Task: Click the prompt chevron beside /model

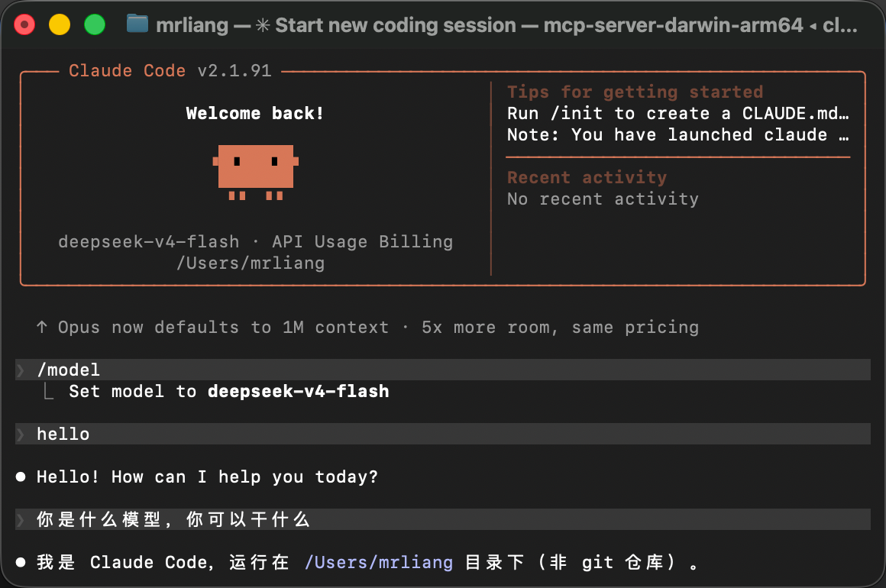Action: (x=21, y=370)
